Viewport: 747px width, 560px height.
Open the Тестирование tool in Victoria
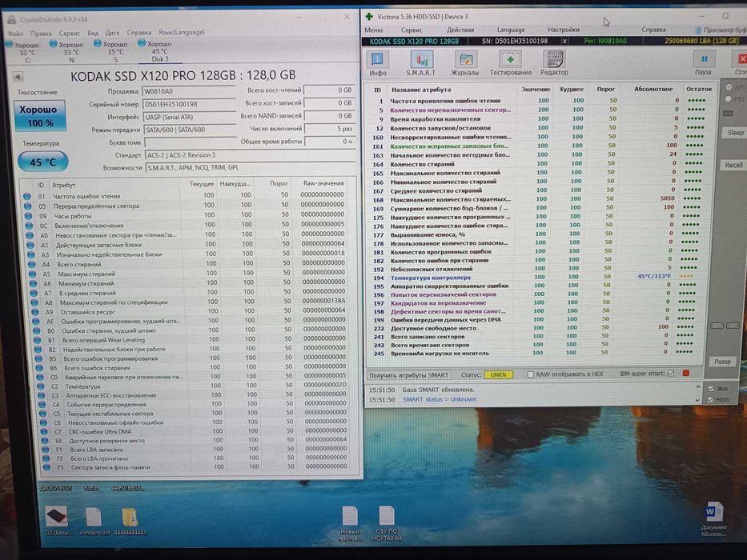(510, 64)
